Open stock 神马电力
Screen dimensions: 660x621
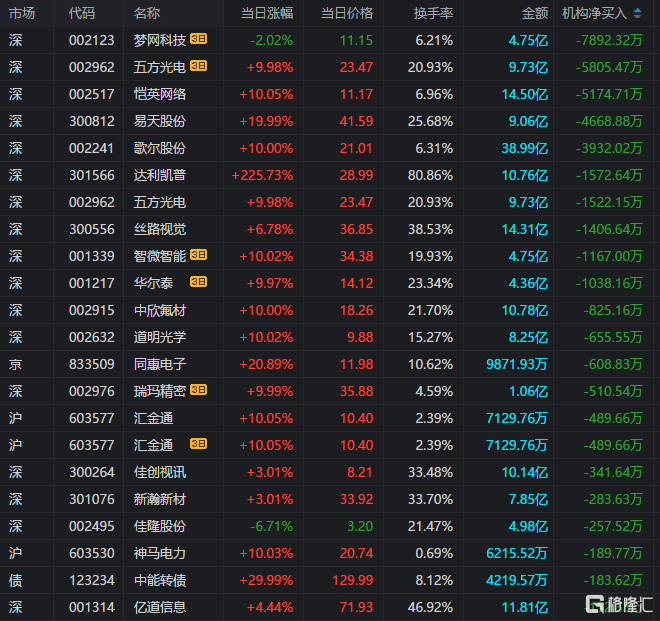pyautogui.click(x=160, y=553)
